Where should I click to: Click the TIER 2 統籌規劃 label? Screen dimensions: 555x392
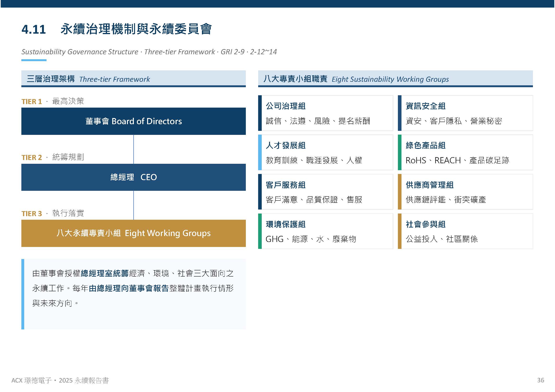(x=53, y=157)
